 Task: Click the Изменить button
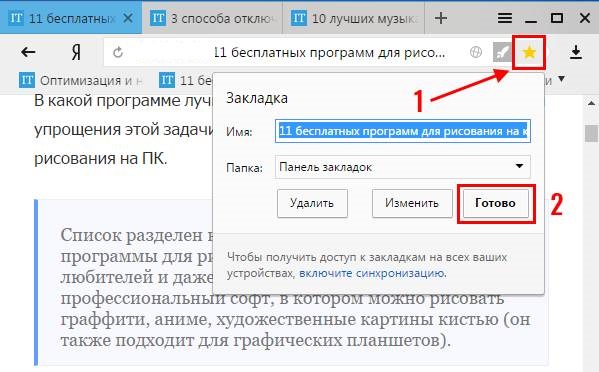point(412,203)
